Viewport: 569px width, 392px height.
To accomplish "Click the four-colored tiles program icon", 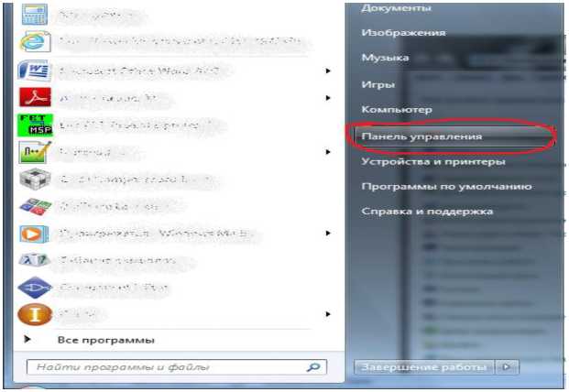I will [36, 206].
